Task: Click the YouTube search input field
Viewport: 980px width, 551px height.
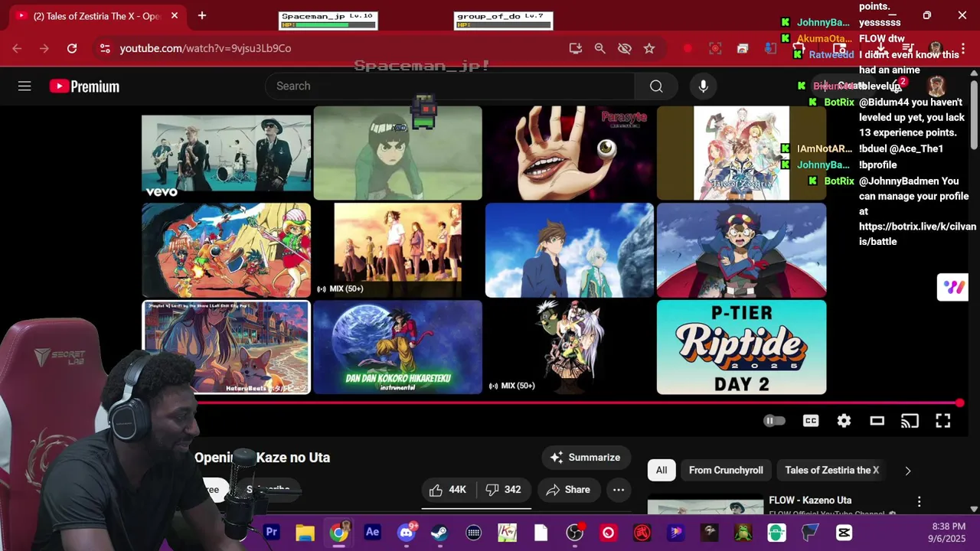Action: 450,86
